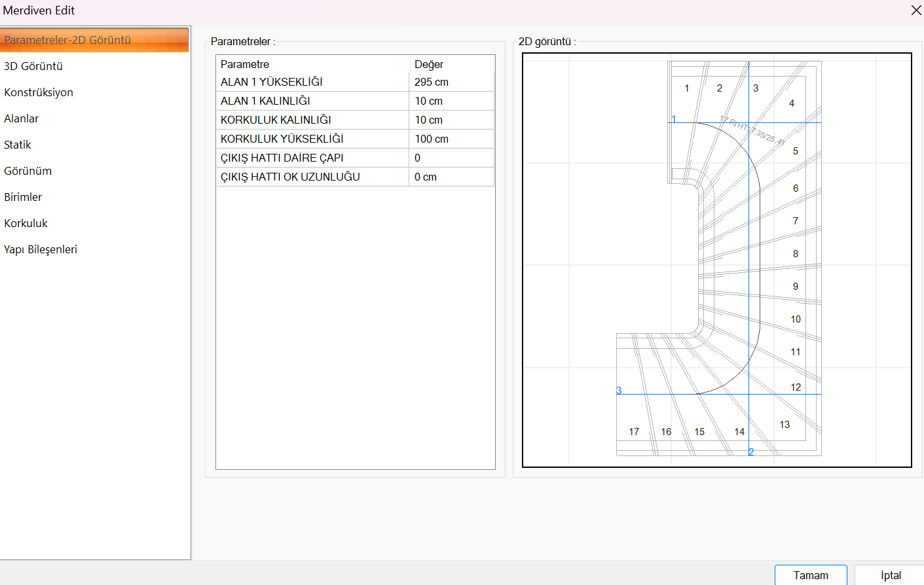The height and width of the screenshot is (585, 924).
Task: Select the 100 cm value cell
Action: coord(452,139)
